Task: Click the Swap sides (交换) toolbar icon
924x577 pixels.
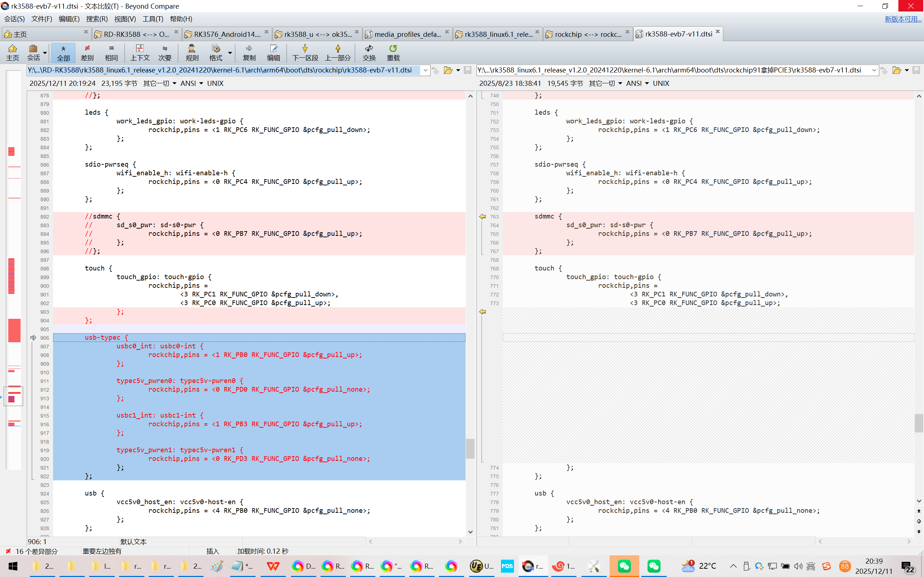Action: [369, 52]
